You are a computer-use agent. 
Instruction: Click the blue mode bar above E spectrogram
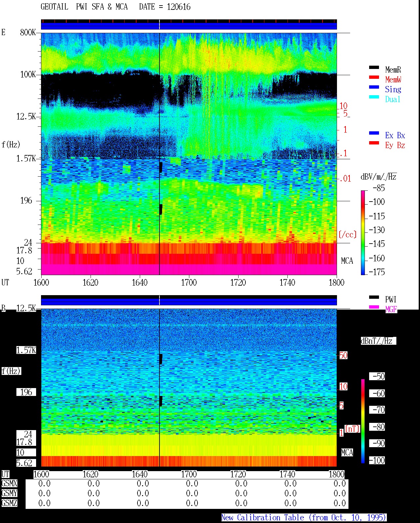pyautogui.click(x=189, y=26)
